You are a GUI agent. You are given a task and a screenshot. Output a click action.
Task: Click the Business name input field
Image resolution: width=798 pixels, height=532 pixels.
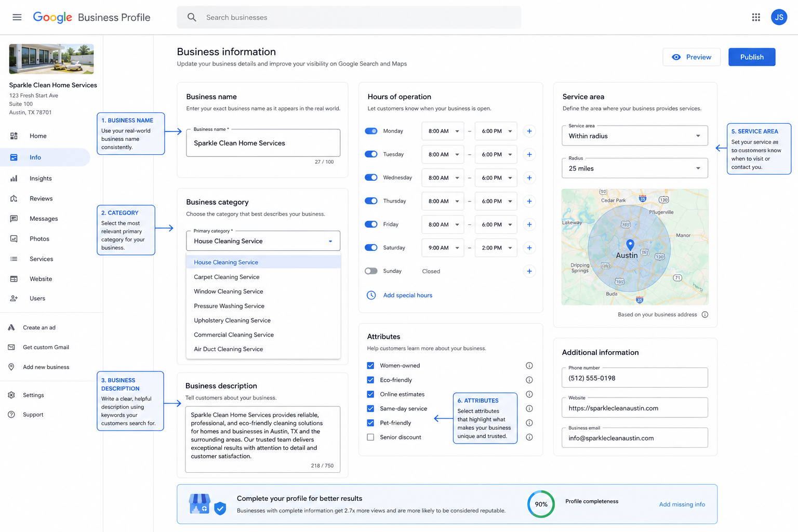click(x=263, y=143)
